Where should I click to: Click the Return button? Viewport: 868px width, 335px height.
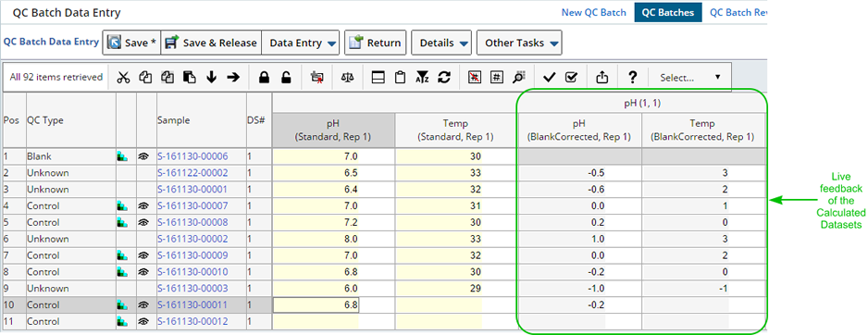pyautogui.click(x=376, y=43)
